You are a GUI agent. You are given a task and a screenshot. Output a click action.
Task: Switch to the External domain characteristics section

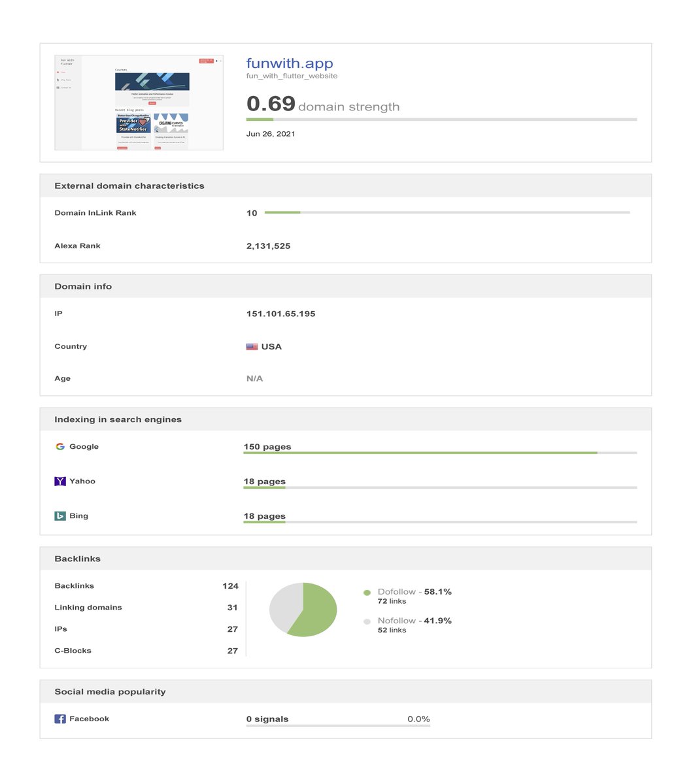coord(130,185)
